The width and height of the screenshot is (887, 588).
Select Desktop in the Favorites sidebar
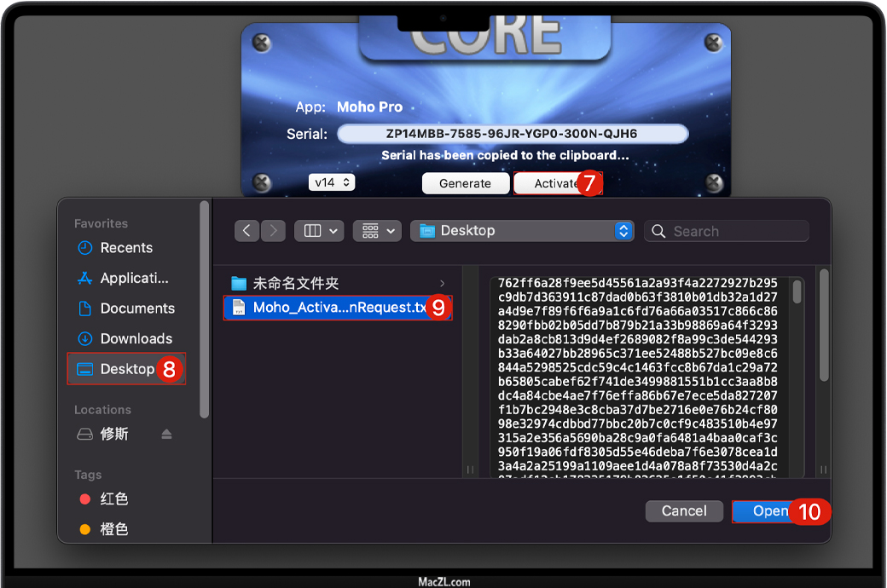pyautogui.click(x=126, y=369)
